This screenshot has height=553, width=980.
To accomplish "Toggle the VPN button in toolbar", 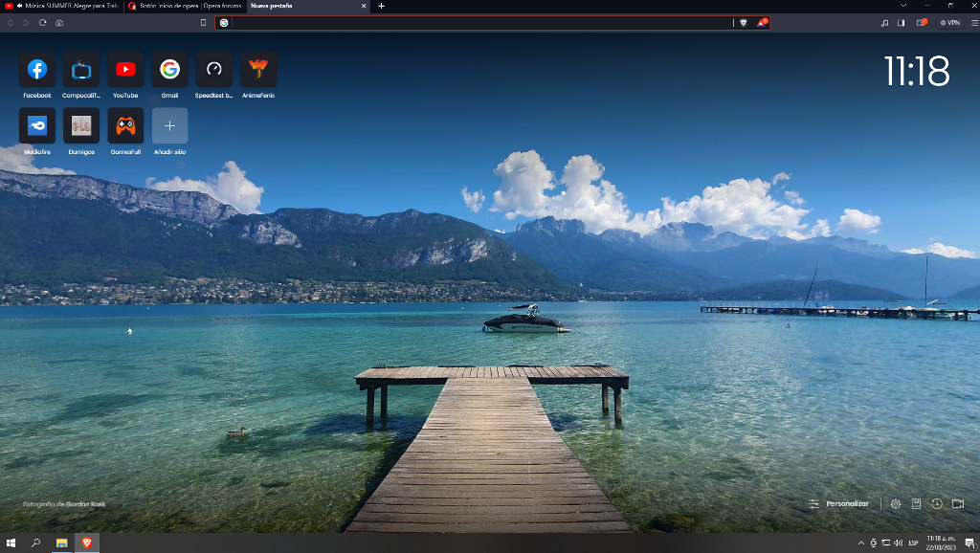I will point(949,22).
